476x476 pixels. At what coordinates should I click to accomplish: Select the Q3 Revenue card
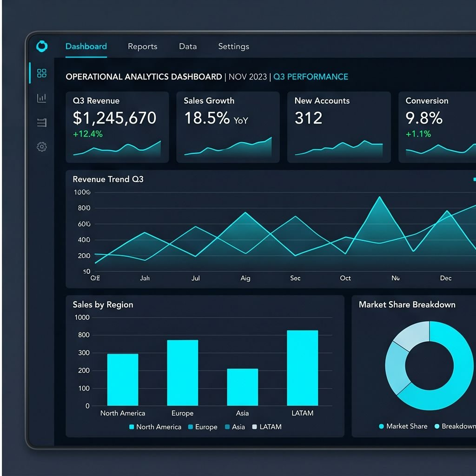(117, 127)
